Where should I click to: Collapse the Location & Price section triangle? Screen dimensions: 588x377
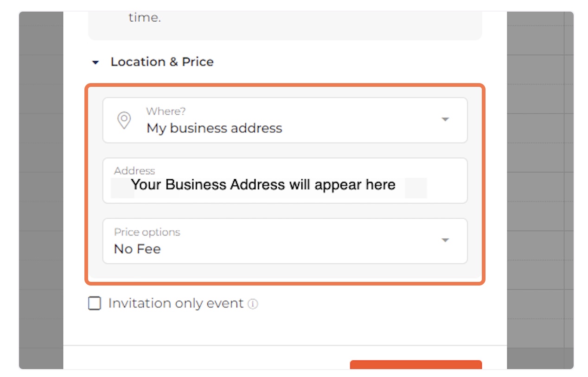click(96, 62)
